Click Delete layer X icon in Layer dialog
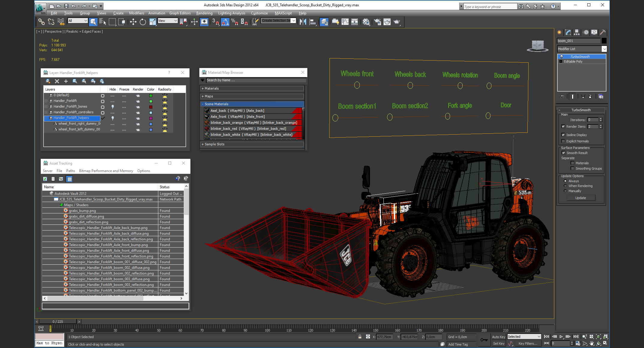This screenshot has width=644, height=348. tap(57, 81)
